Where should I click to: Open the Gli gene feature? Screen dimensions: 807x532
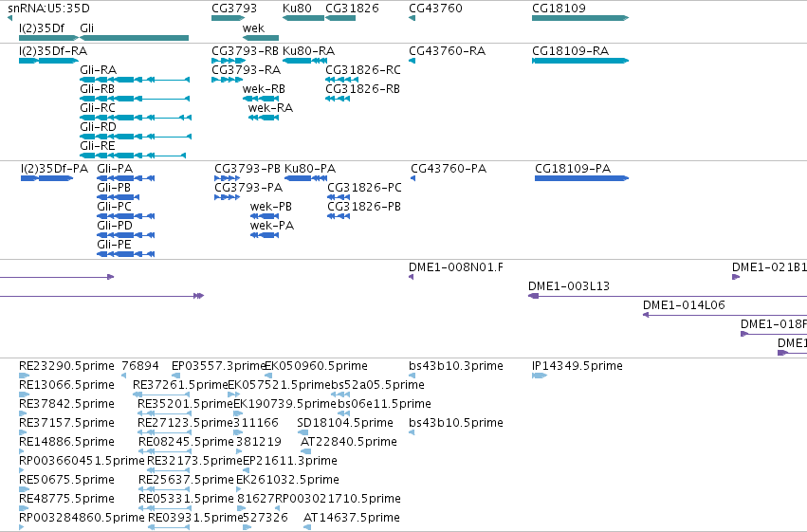(x=135, y=38)
